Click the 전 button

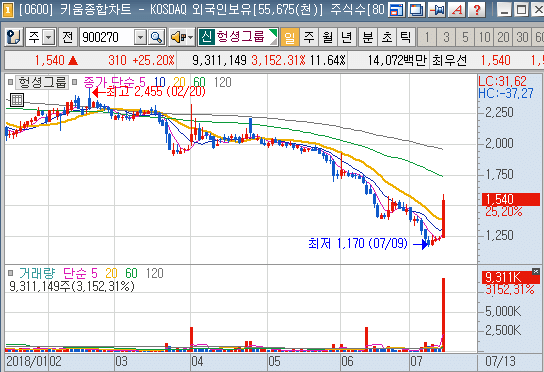pyautogui.click(x=68, y=37)
